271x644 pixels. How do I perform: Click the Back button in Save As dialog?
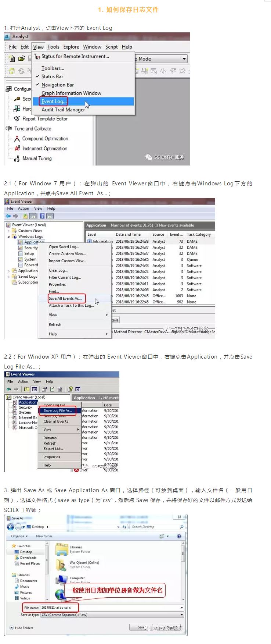coord(11,527)
